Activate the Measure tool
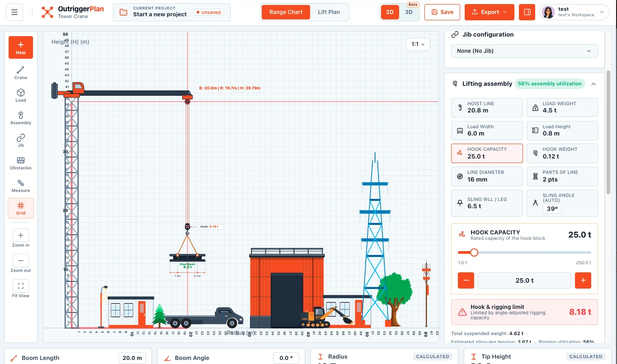This screenshot has height=364, width=617. coord(21,186)
